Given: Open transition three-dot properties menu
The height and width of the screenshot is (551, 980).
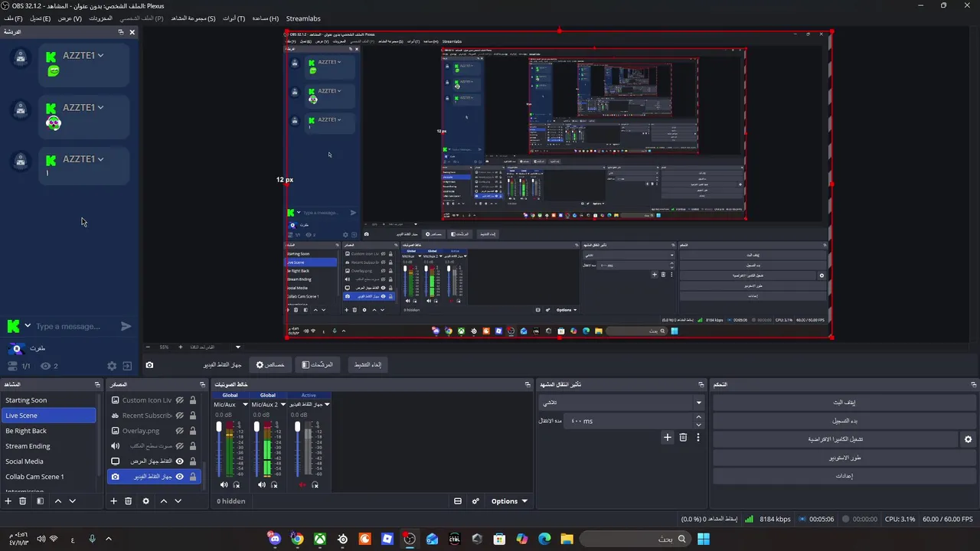Looking at the screenshot, I should tap(697, 437).
